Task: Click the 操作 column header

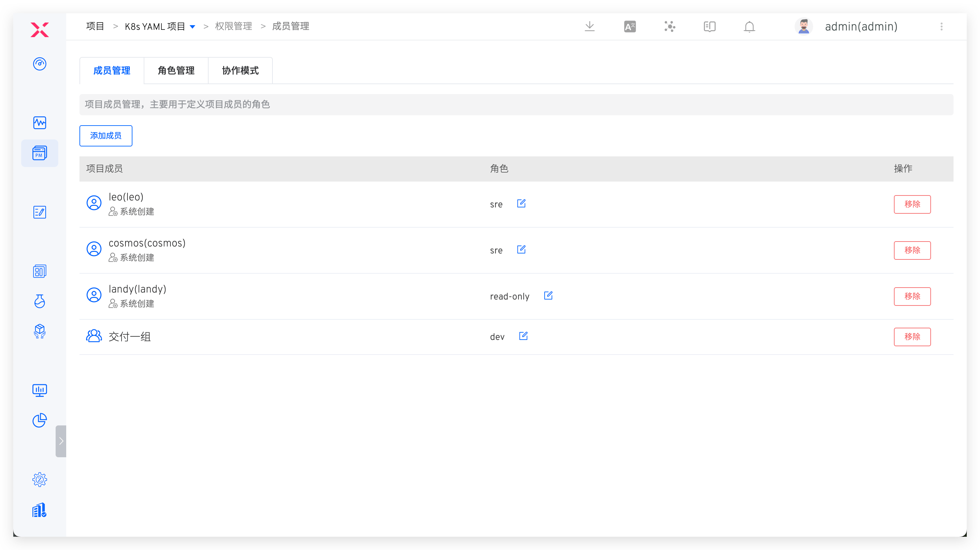Action: [903, 169]
